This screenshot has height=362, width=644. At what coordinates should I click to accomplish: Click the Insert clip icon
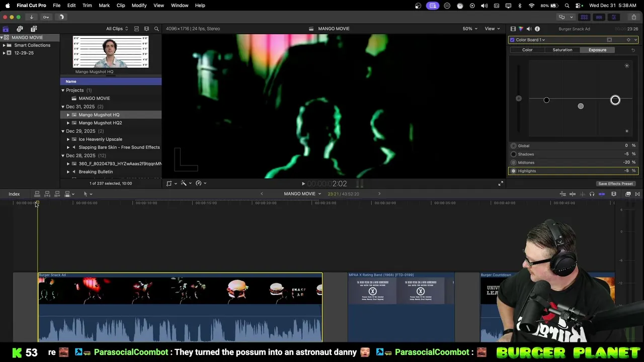[47, 194]
